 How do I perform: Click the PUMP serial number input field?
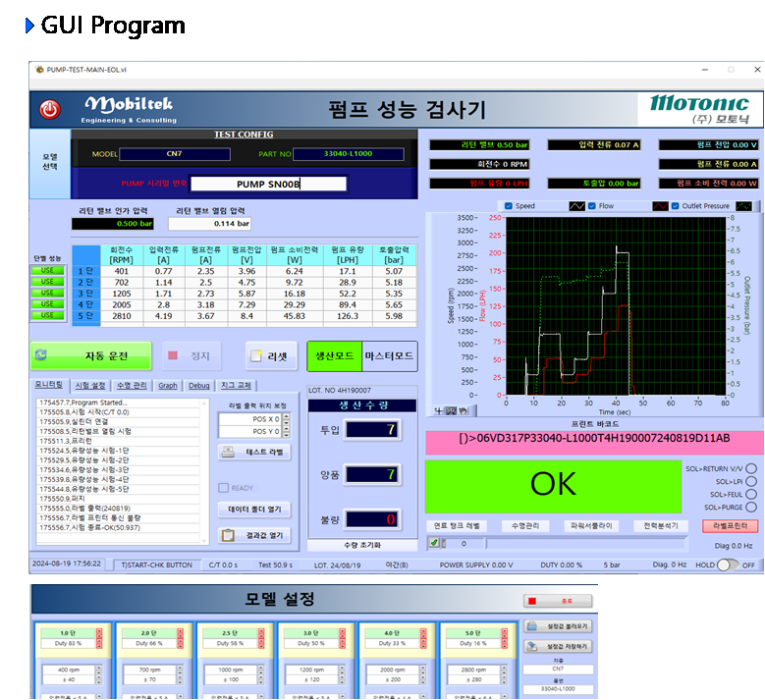268,184
